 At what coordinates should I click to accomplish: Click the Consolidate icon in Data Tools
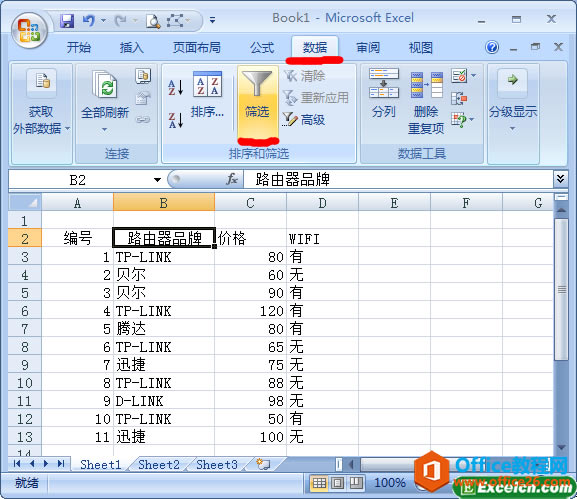coord(459,98)
